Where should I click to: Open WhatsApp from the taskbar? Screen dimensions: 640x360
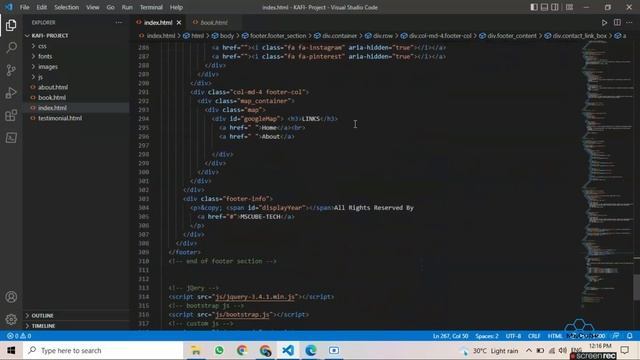219,351
